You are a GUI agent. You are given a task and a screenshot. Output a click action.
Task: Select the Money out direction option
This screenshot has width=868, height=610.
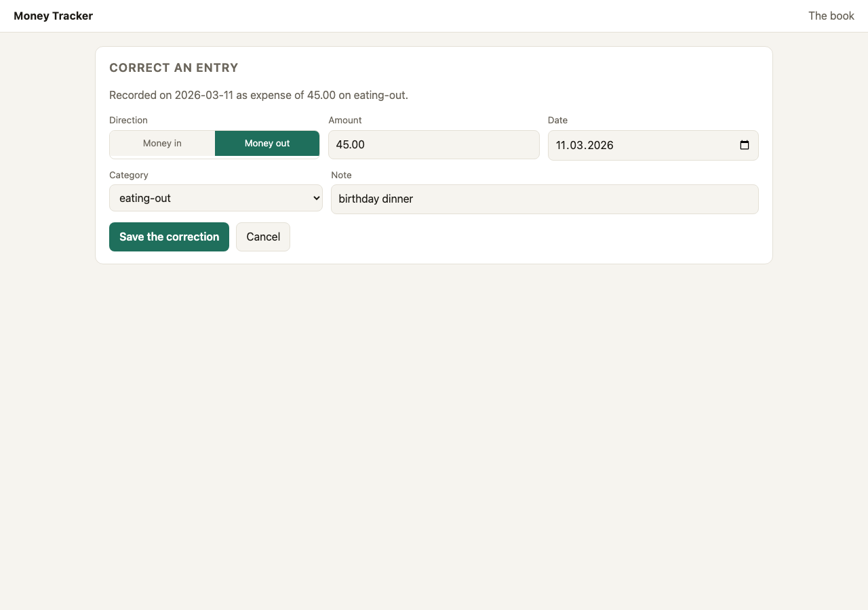point(267,143)
